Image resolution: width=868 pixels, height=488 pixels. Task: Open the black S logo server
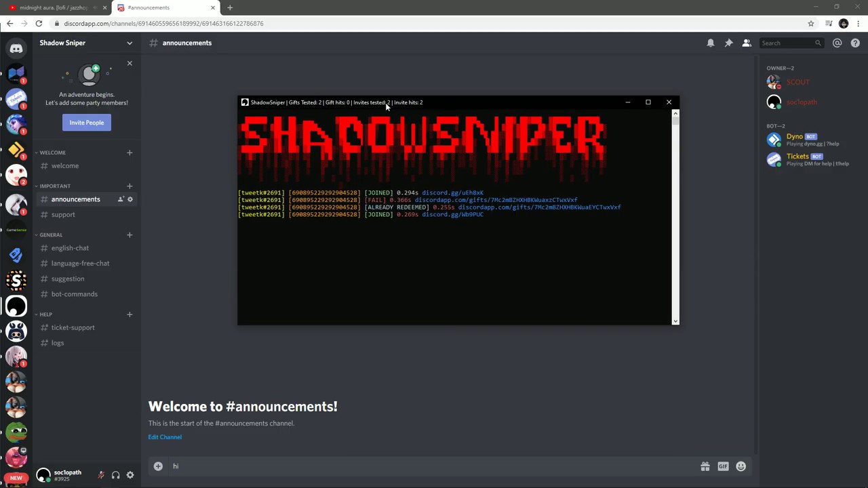click(16, 280)
